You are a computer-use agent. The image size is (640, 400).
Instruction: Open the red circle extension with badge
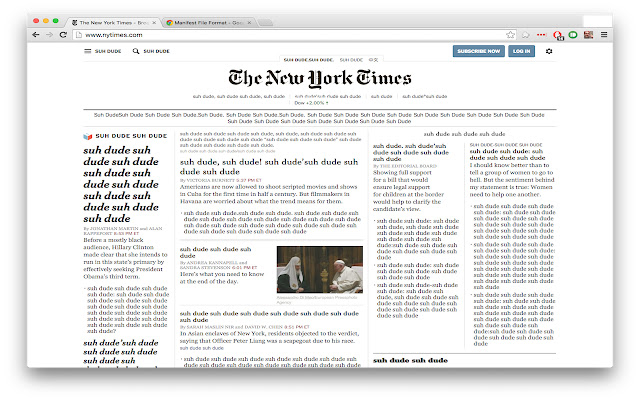pos(558,36)
